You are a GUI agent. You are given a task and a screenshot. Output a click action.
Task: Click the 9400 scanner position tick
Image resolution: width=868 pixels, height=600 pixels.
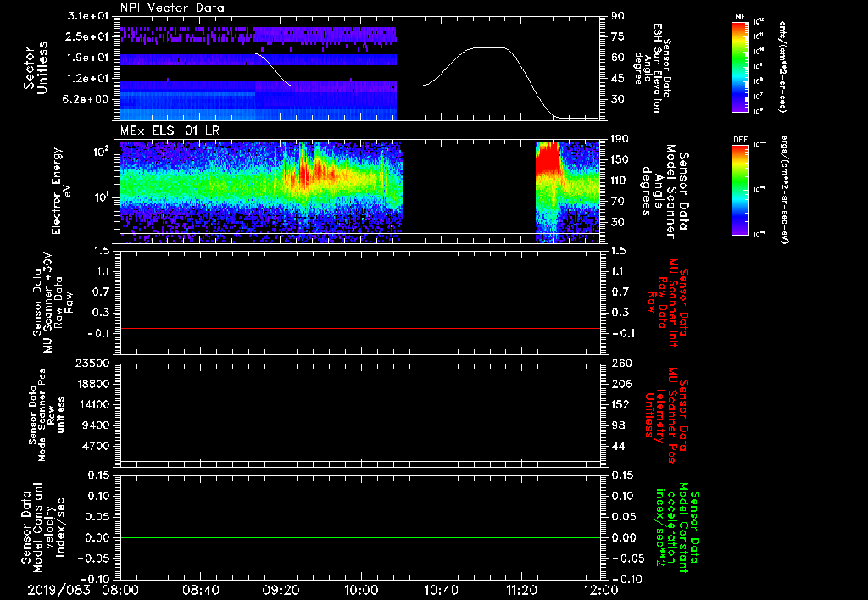(x=95, y=425)
